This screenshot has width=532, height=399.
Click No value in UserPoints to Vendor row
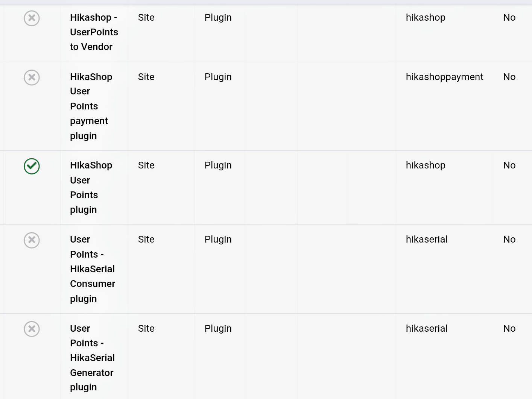point(509,18)
